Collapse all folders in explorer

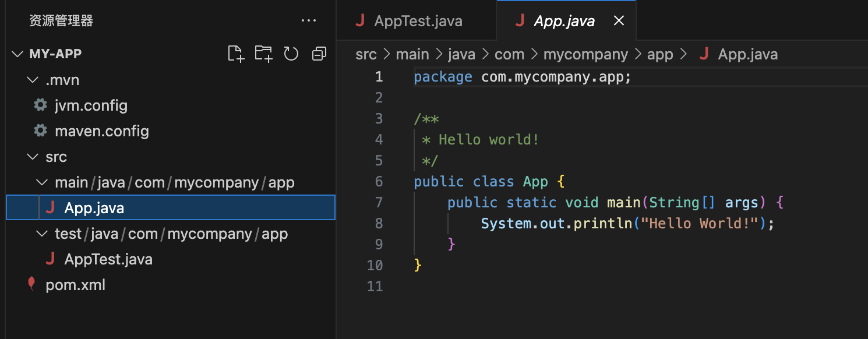click(x=319, y=54)
